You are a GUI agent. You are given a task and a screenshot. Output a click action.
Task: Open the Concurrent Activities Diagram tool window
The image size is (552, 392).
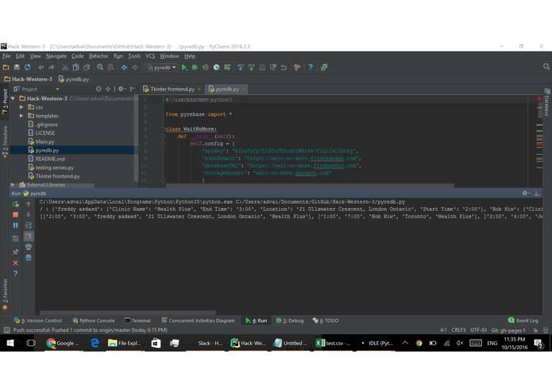click(198, 321)
